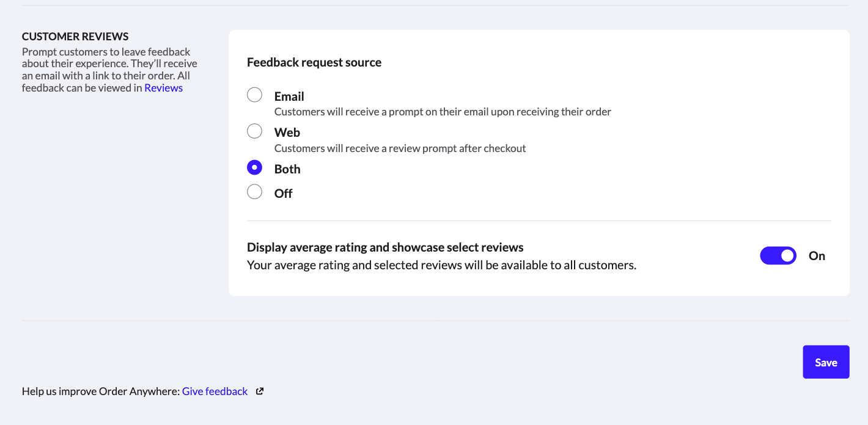Click the Off option label text
Viewport: 868px width, 425px height.
[284, 194]
